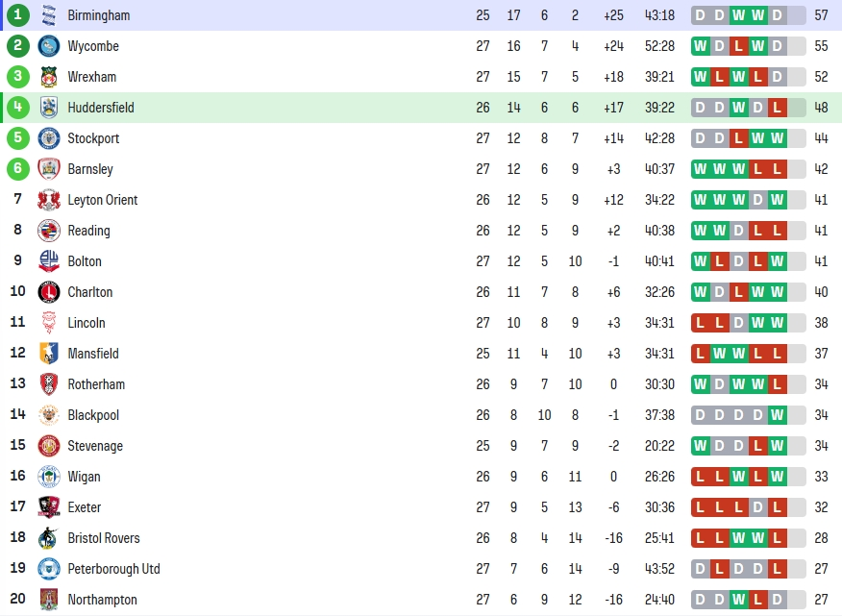
Task: Click Birmingham's most recent draw form badge
Action: coord(777,15)
